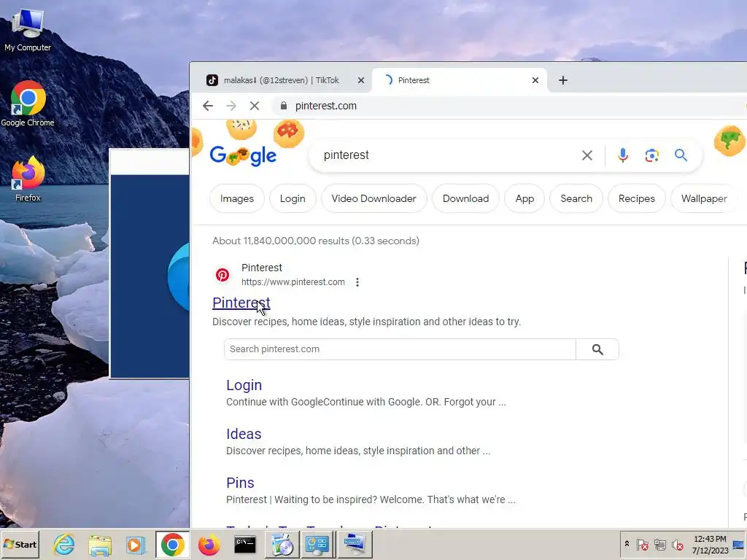This screenshot has width=747, height=560.
Task: Select the Login search chip
Action: click(x=293, y=198)
